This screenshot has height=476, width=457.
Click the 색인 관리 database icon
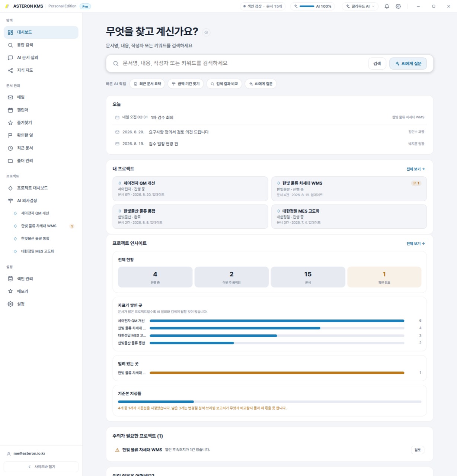pos(10,279)
